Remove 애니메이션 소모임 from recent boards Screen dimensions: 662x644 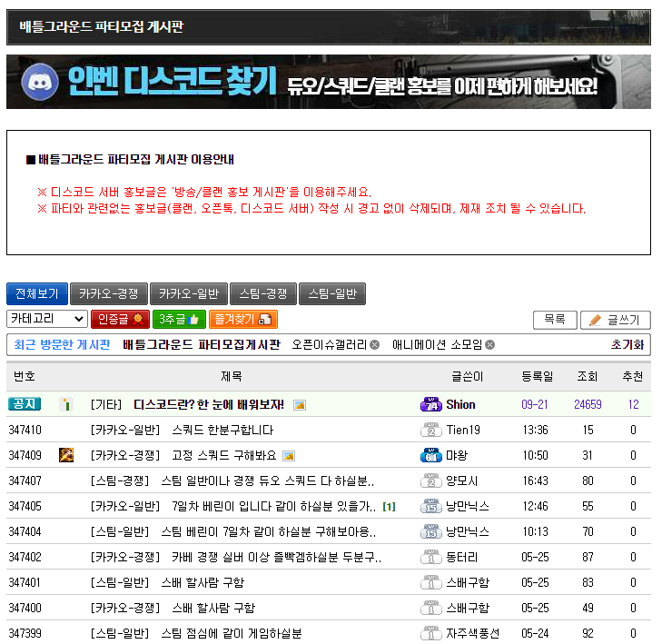point(489,345)
